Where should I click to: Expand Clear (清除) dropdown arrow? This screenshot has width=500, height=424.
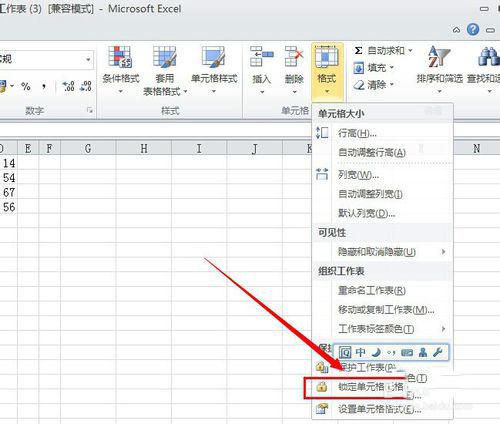point(392,85)
